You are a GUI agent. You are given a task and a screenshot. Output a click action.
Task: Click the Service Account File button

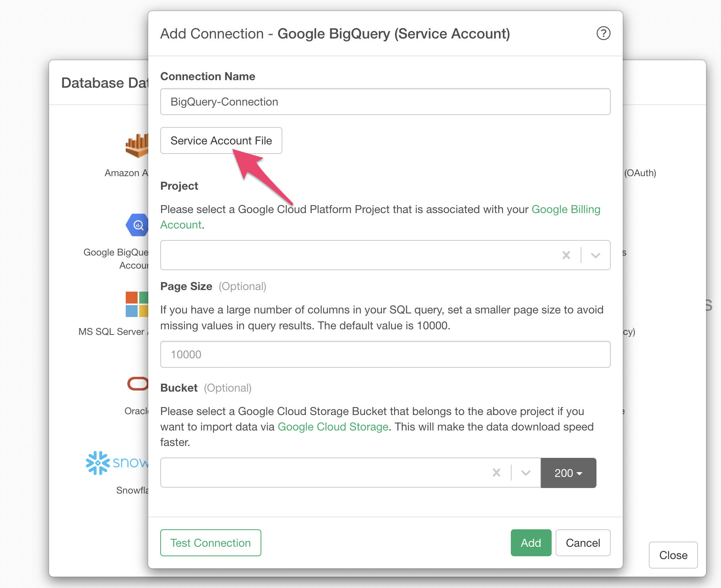221,140
